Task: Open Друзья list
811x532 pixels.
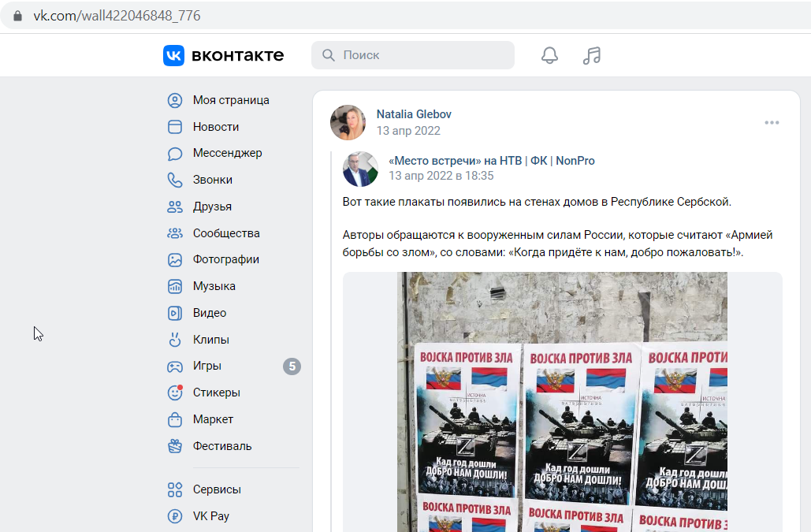Action: pos(212,206)
